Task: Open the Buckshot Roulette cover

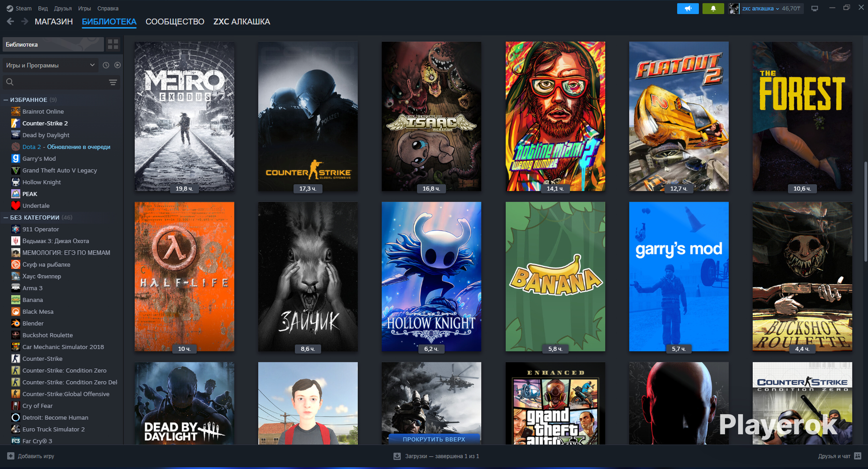Action: click(802, 277)
